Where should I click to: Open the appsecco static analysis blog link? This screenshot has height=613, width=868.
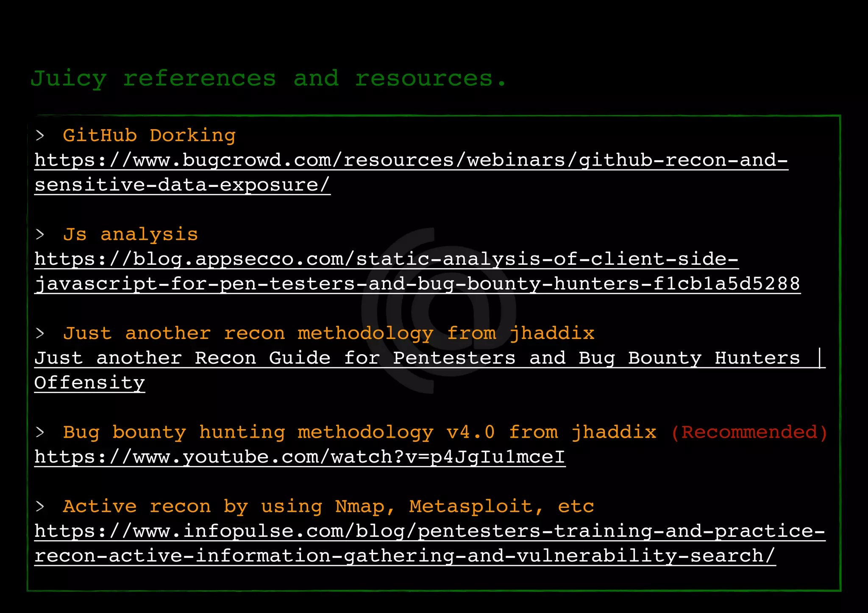(x=386, y=259)
